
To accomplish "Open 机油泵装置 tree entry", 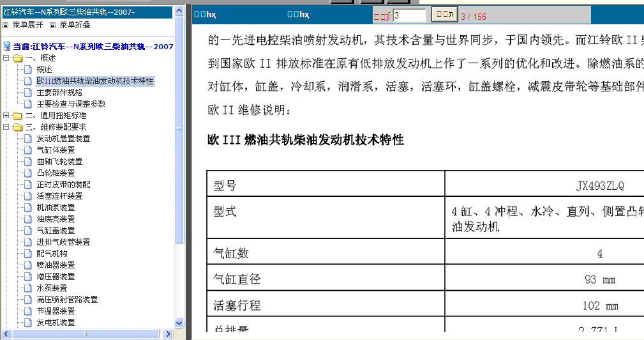I will (56, 208).
